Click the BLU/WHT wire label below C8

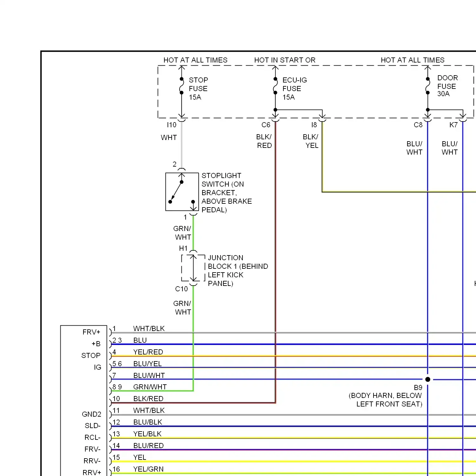click(414, 148)
